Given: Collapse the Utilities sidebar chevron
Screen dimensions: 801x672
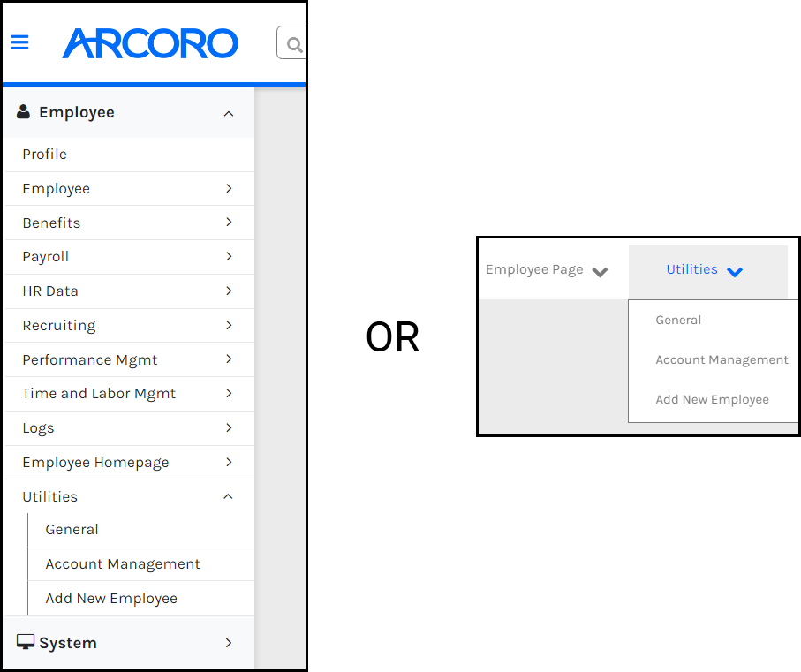Looking at the screenshot, I should click(x=229, y=496).
